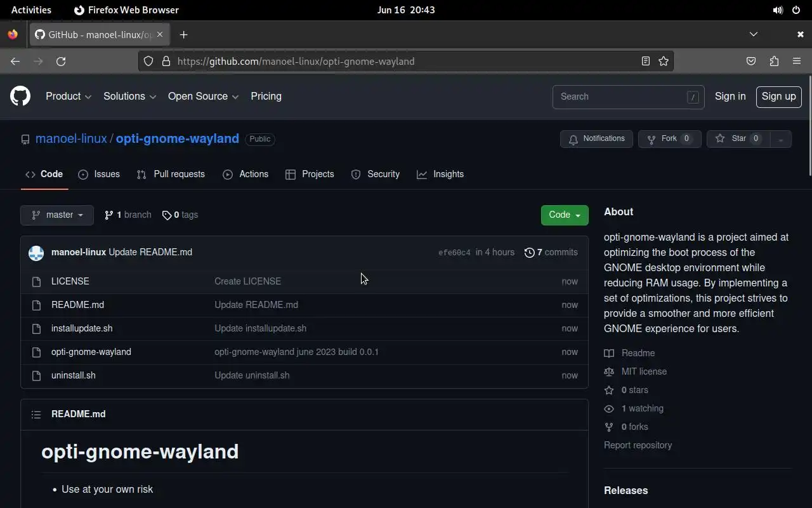Click the manoel-linux avatar in commit row
This screenshot has height=508, width=812.
point(36,253)
